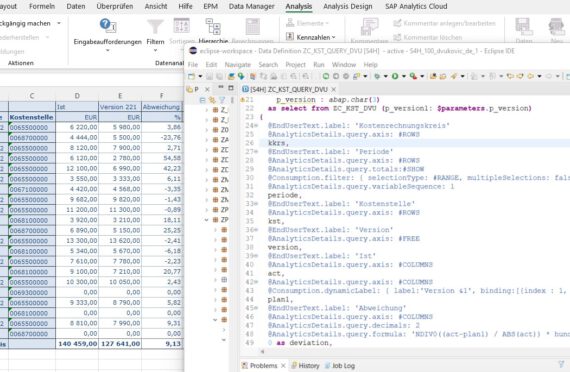Open the Run icon's dropdown arrow
Image resolution: width=570 pixels, height=372 pixels.
(404, 76)
